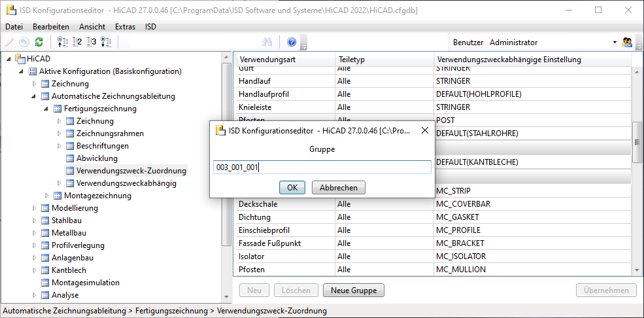The width and height of the screenshot is (644, 318).
Task: Collapse the Aktive Konfiguration node
Action: [x=22, y=71]
